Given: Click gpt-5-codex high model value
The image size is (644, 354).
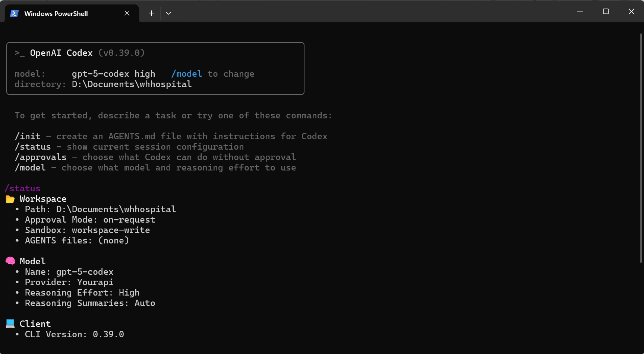Looking at the screenshot, I should pyautogui.click(x=114, y=74).
